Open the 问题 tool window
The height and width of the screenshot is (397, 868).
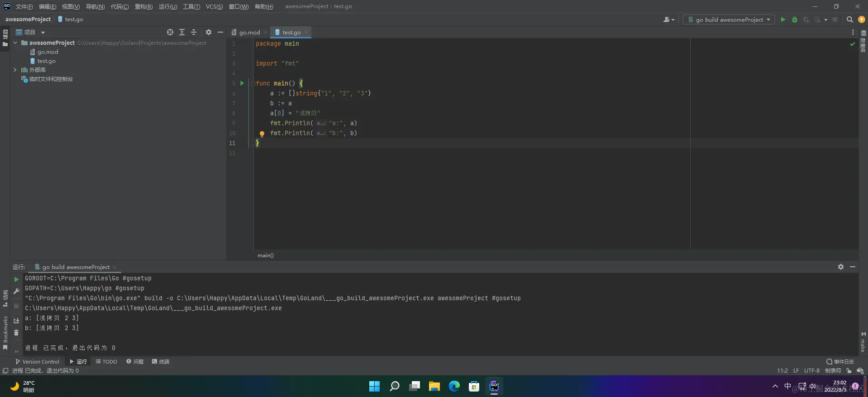pos(135,361)
